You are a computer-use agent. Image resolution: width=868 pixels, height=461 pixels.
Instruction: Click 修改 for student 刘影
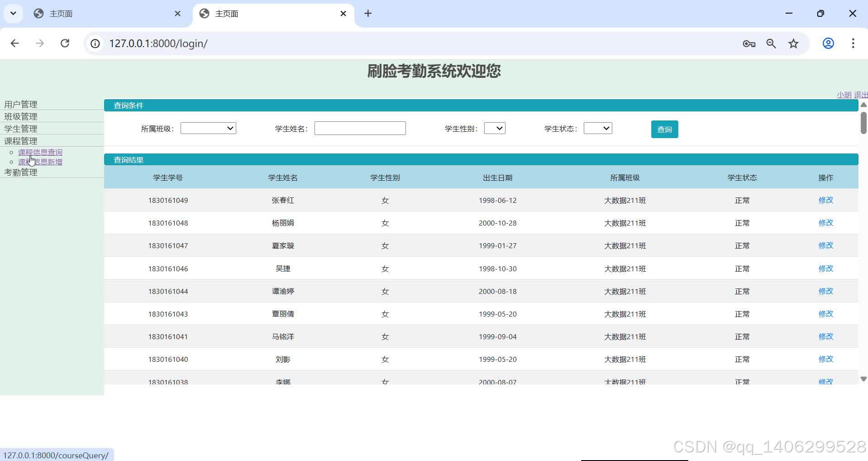tap(825, 359)
